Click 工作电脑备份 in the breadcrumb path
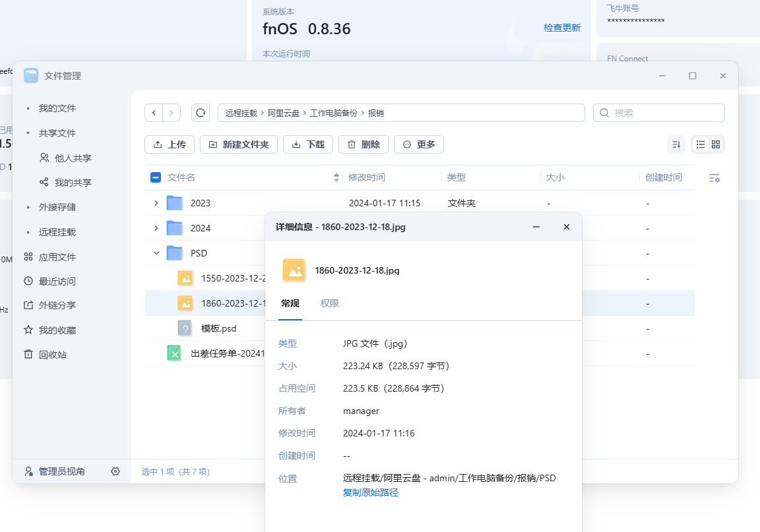The height and width of the screenshot is (532, 760). pos(333,113)
